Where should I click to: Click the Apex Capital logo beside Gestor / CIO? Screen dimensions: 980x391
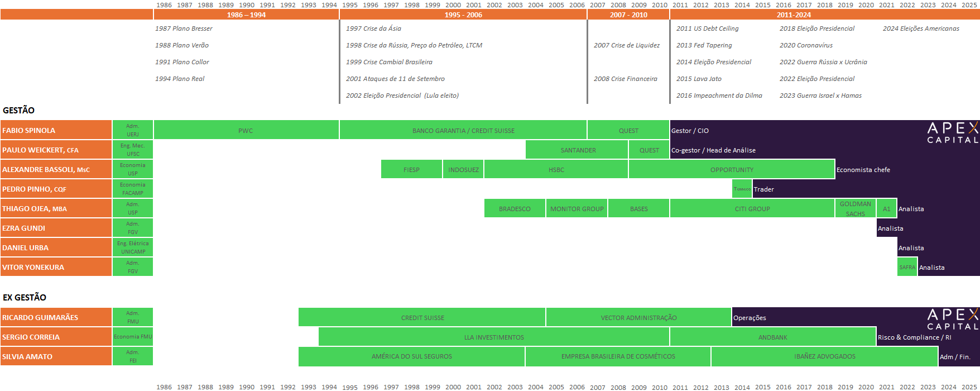[x=953, y=133]
